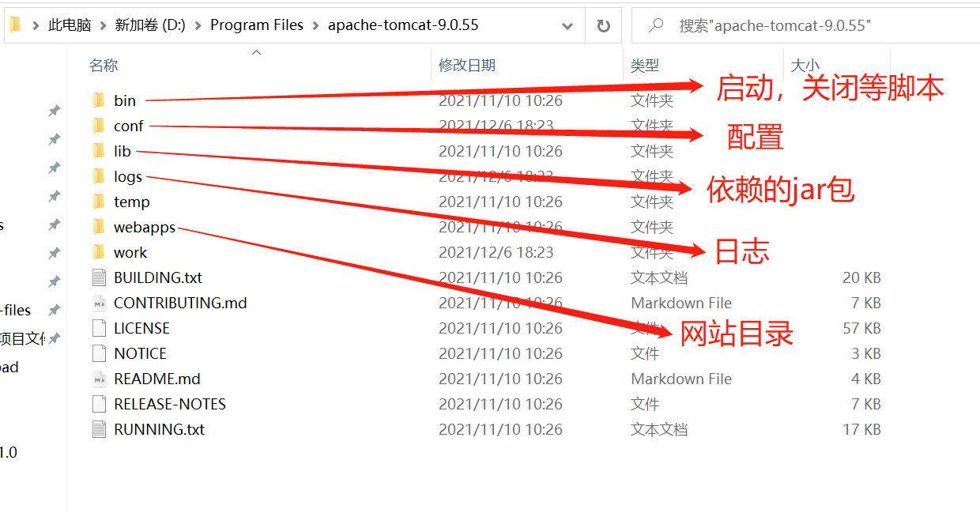Click the 20 KB size of BUILDING.txt
980x513 pixels.
(x=861, y=277)
